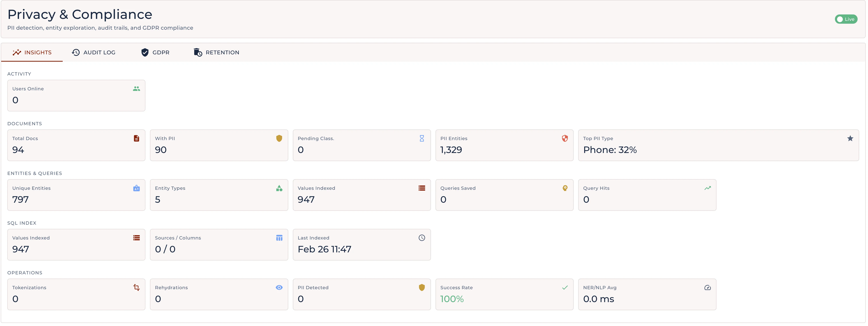
Task: Click the NER/NLP Avg speedometer icon
Action: [707, 287]
